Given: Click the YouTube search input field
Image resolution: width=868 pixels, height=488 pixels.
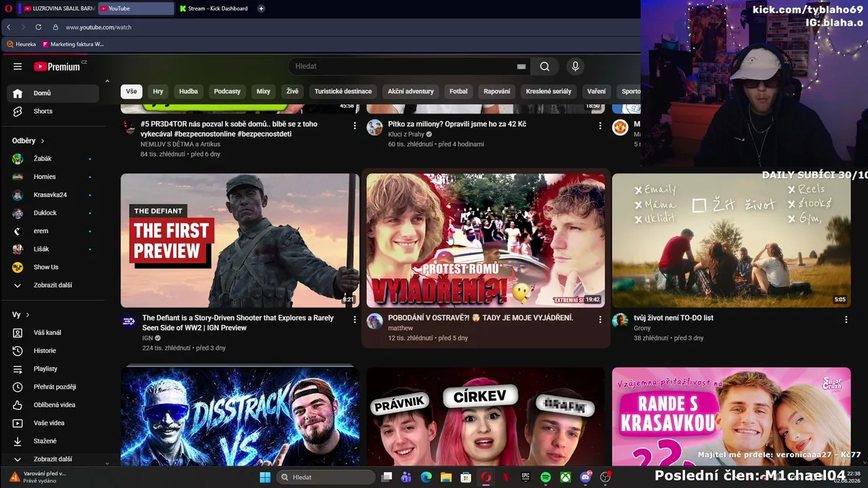Looking at the screenshot, I should (x=404, y=66).
